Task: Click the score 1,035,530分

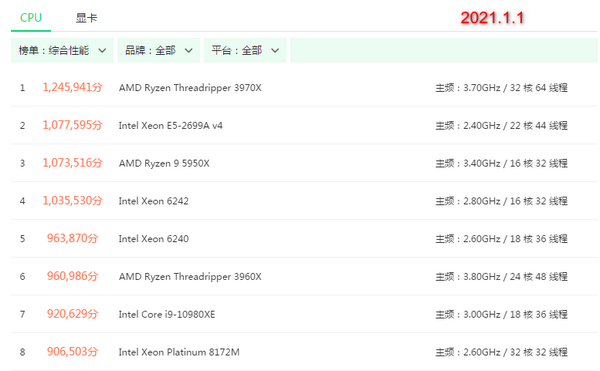Action: (x=72, y=200)
